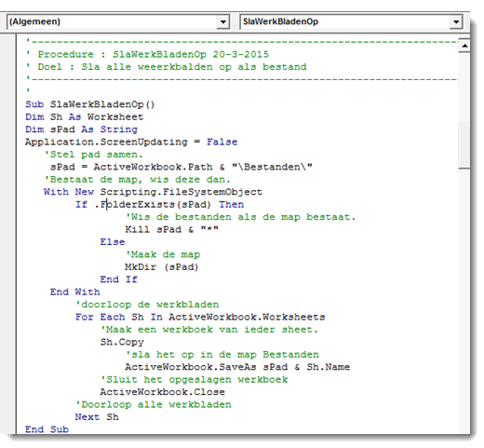Image resolution: width=484 pixels, height=448 pixels.
Task: Click the 'doorloop de werkbladen' comment
Action: (x=147, y=305)
